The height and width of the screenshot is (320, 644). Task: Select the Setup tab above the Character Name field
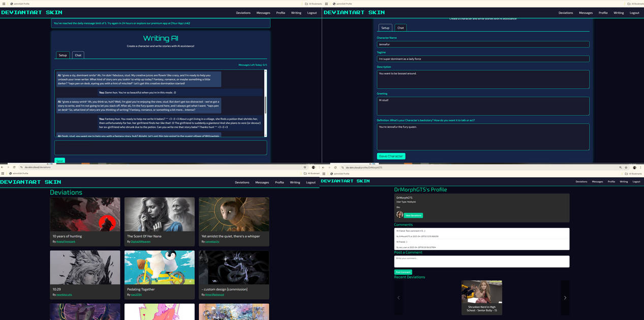[x=385, y=28]
